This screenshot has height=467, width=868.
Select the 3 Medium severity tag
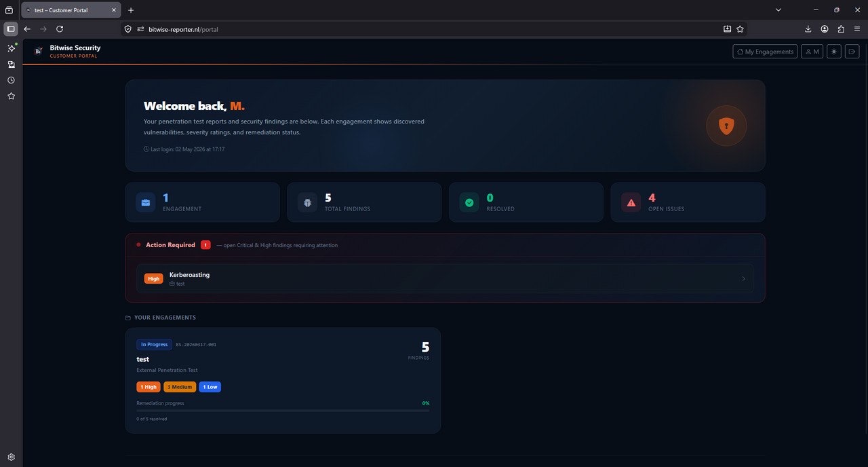[180, 387]
